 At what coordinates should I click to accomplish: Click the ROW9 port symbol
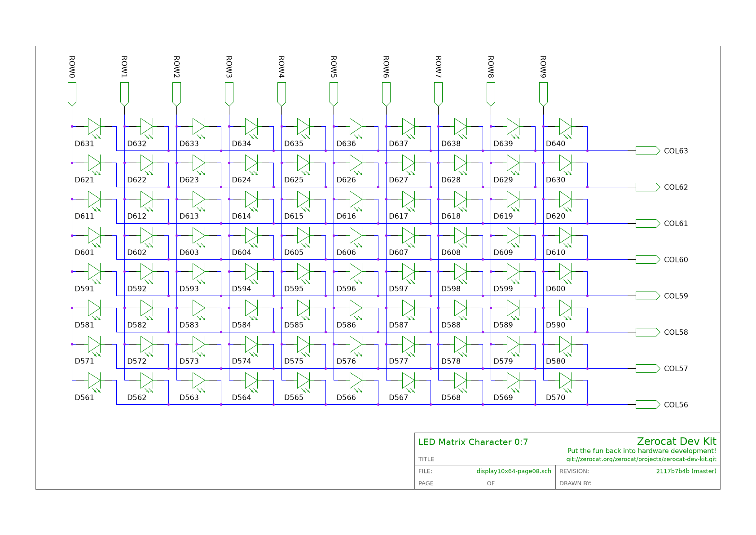click(x=543, y=94)
